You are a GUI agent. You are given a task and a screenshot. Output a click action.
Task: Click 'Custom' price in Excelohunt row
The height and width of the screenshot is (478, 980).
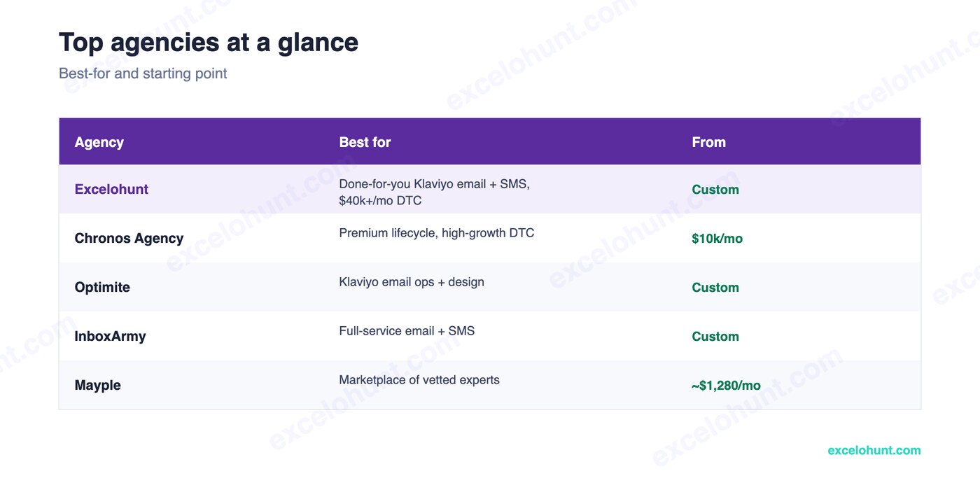click(x=715, y=190)
